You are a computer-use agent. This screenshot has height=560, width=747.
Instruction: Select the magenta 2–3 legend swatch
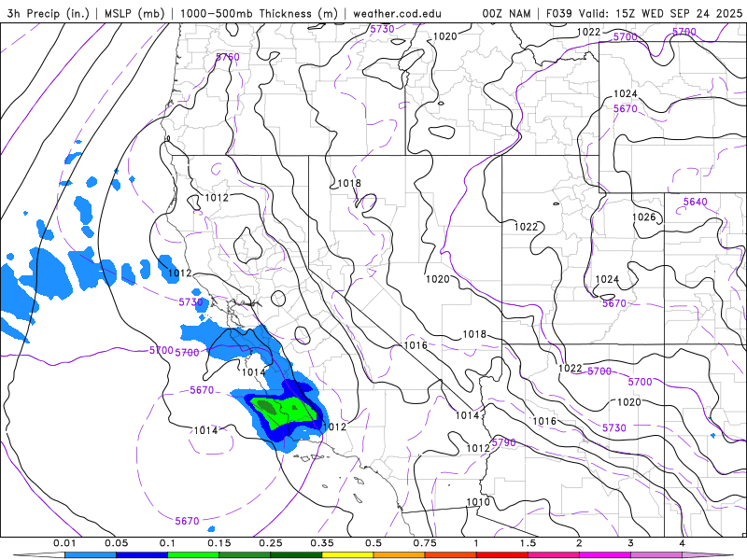[605, 555]
